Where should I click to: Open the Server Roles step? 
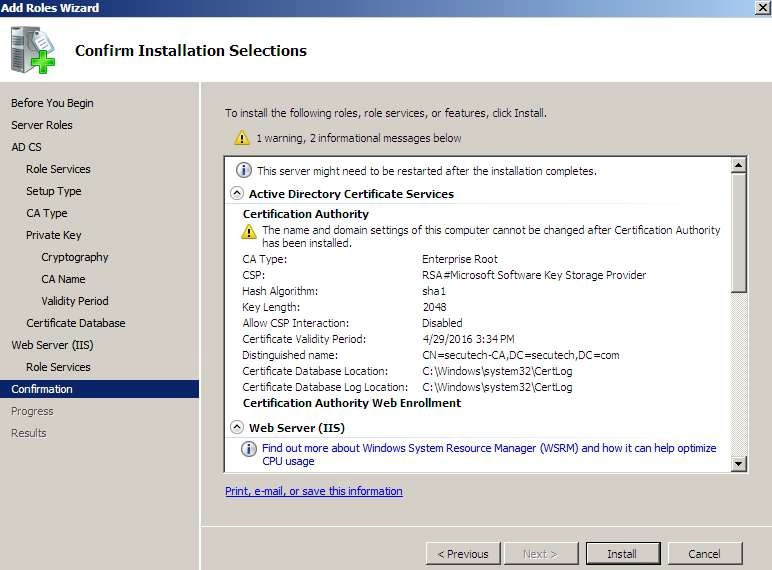pyautogui.click(x=42, y=125)
